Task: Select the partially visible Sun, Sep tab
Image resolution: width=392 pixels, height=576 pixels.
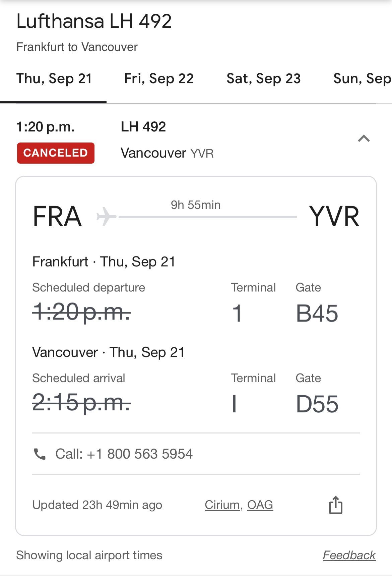Action: click(363, 79)
